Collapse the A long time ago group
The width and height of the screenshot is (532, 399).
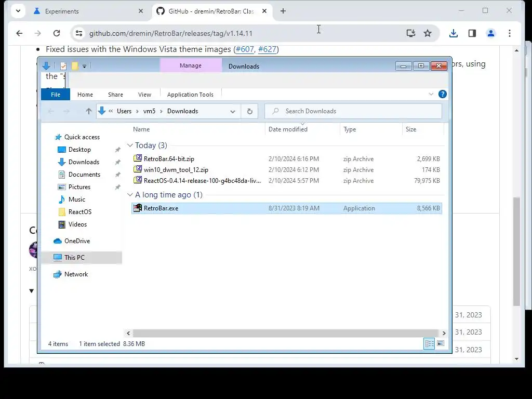point(130,195)
